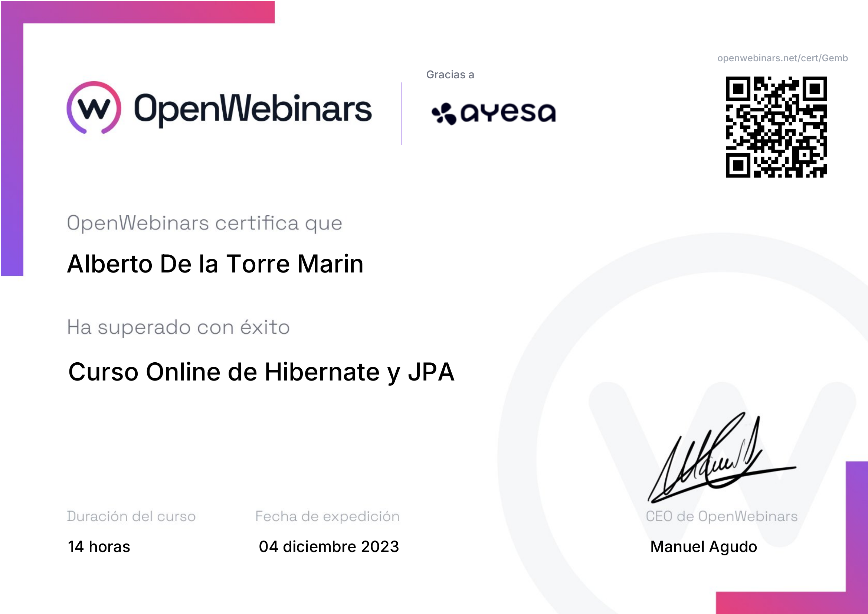Click the '14 horas' value

(99, 547)
